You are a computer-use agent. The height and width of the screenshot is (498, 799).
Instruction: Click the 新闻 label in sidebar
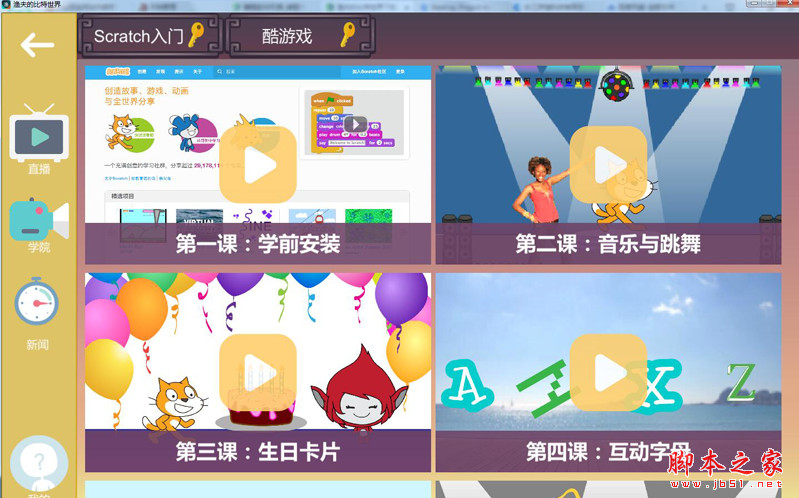coord(37,345)
